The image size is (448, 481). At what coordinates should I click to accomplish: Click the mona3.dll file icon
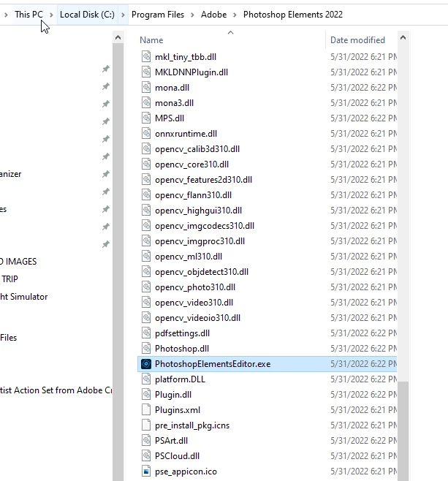146,103
